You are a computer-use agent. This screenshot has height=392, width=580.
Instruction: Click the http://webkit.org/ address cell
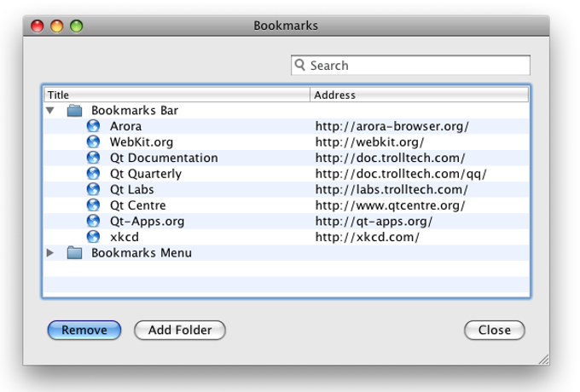(x=369, y=142)
